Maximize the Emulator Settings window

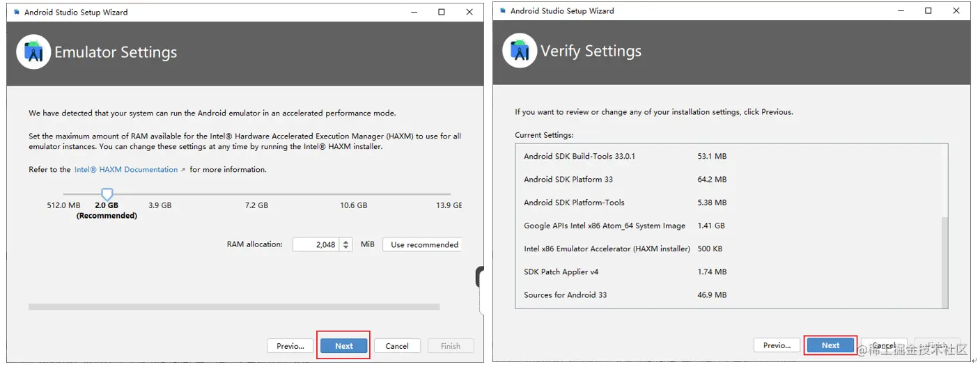tap(442, 12)
